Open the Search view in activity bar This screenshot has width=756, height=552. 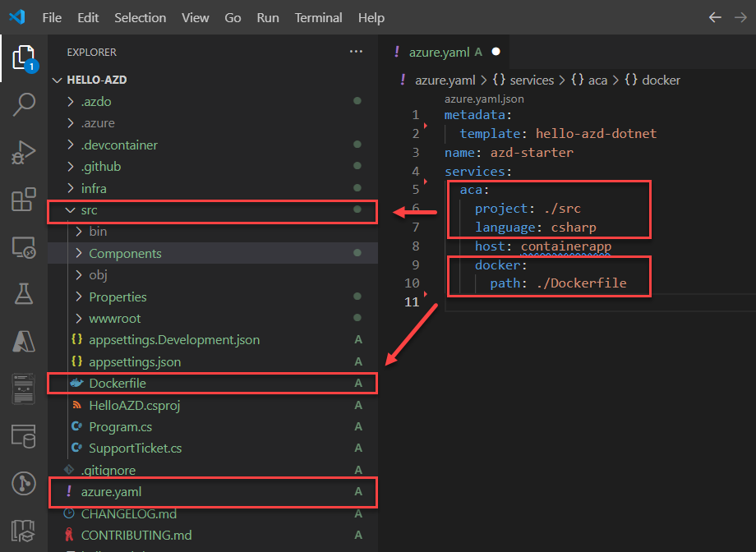pos(24,103)
